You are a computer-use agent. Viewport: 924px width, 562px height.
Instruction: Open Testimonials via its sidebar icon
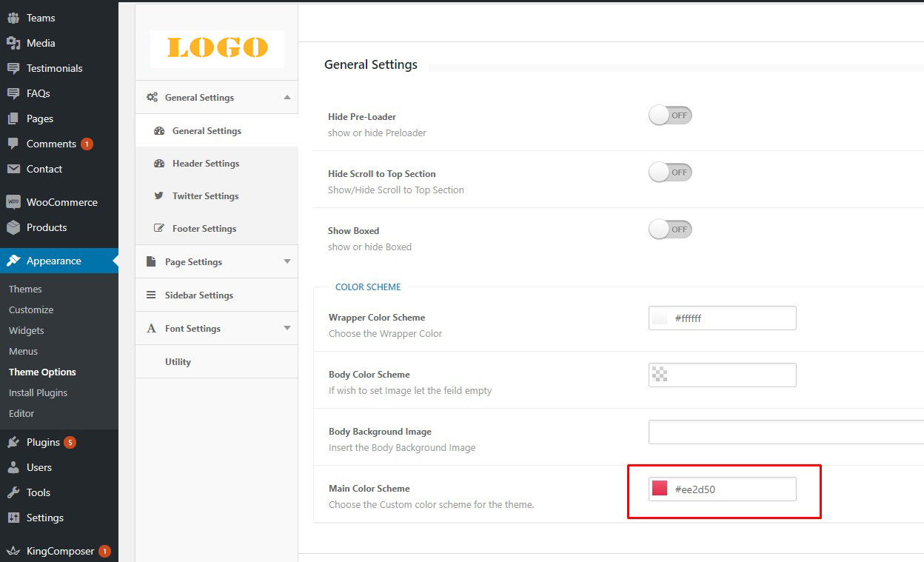point(13,68)
